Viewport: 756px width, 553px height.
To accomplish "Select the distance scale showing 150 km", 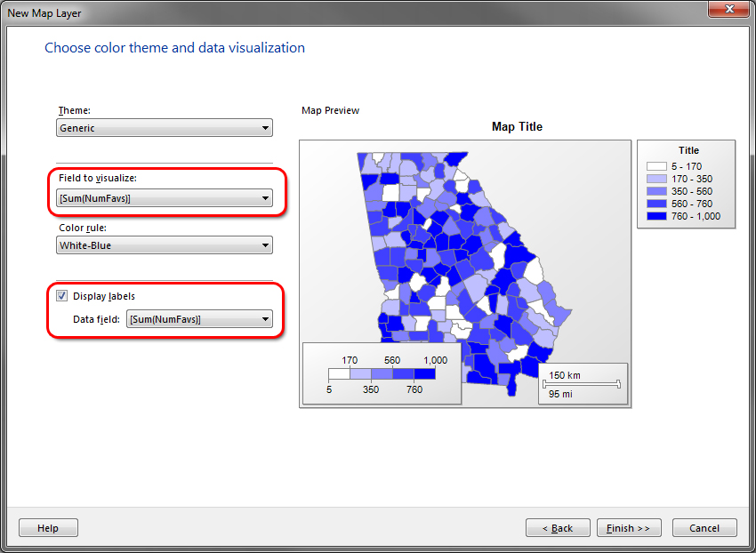I will (x=583, y=384).
